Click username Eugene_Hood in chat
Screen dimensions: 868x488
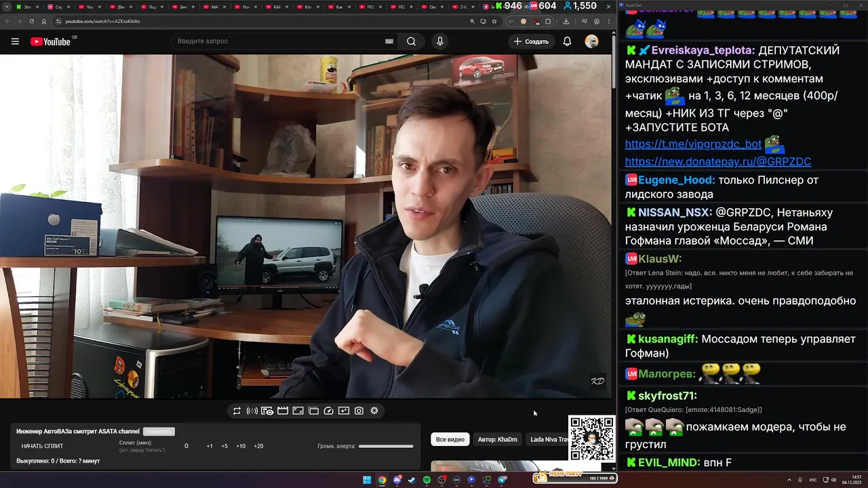point(676,180)
